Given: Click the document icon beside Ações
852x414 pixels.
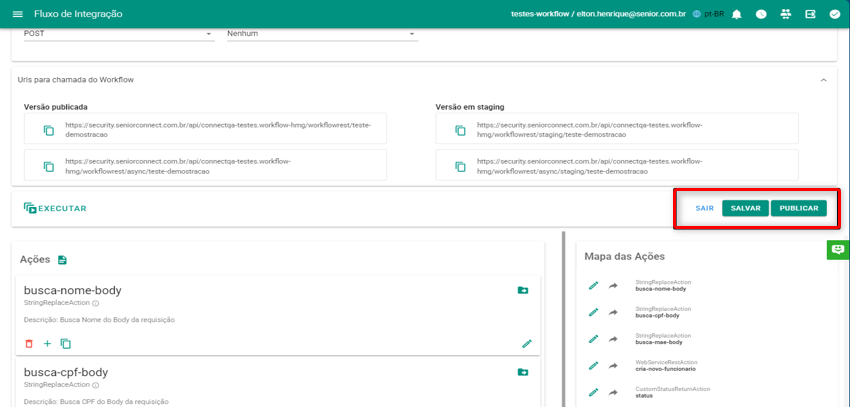Looking at the screenshot, I should click(62, 260).
